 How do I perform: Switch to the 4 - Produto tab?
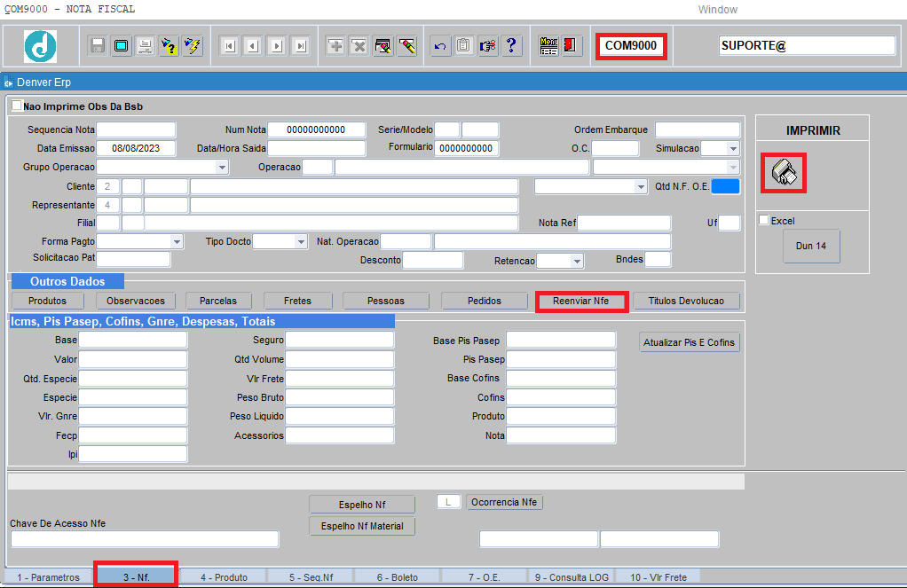[x=224, y=577]
